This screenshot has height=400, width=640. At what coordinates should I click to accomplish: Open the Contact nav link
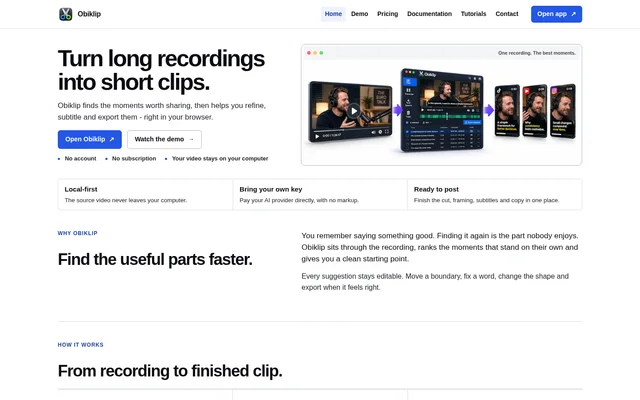pos(507,14)
